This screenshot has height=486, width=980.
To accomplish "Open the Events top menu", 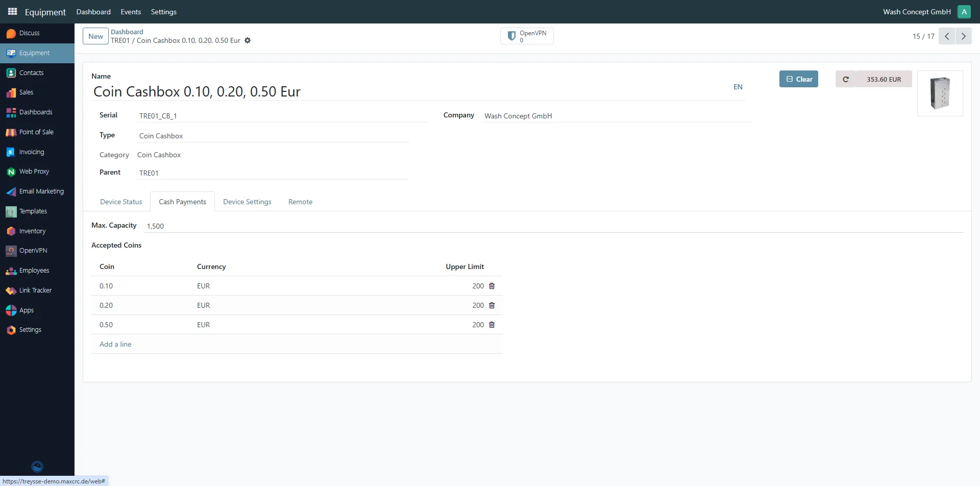I will pos(131,12).
